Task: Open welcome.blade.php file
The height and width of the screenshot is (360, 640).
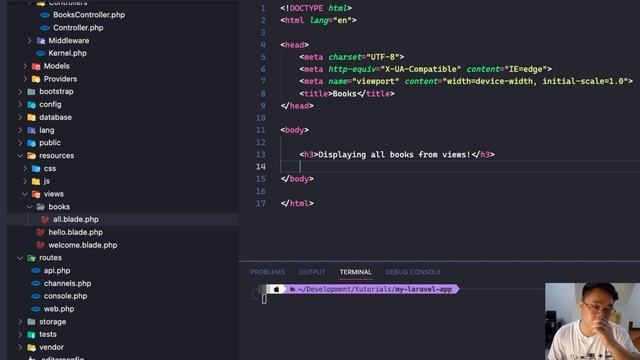Action: pyautogui.click(x=83, y=245)
